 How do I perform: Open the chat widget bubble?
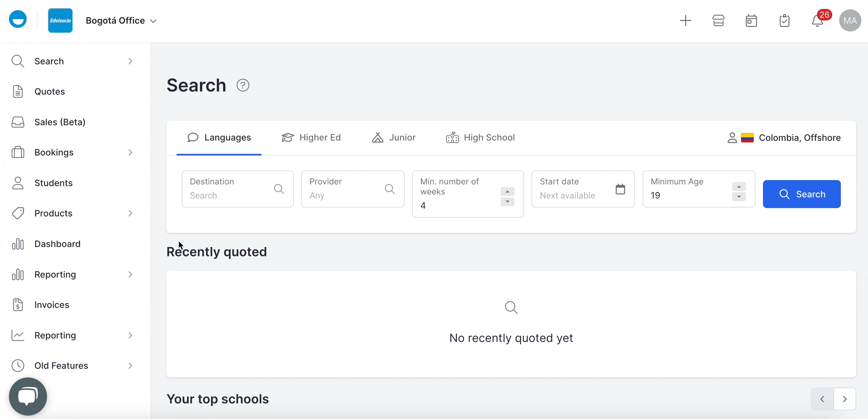28,396
